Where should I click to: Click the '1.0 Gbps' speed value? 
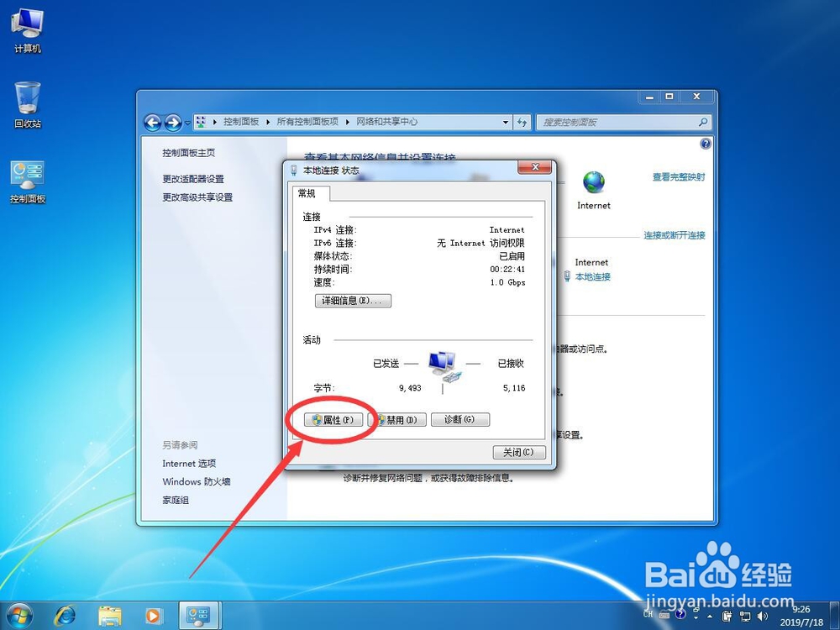[x=507, y=282]
